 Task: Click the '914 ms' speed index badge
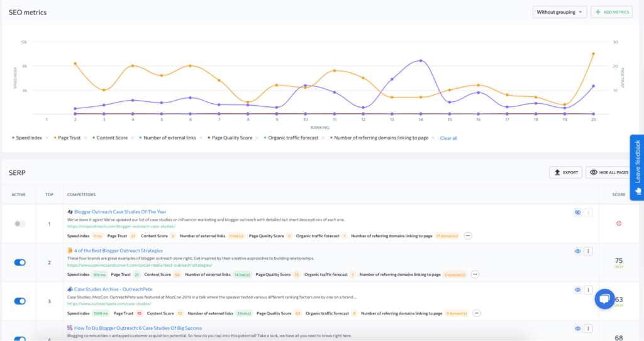pos(99,274)
